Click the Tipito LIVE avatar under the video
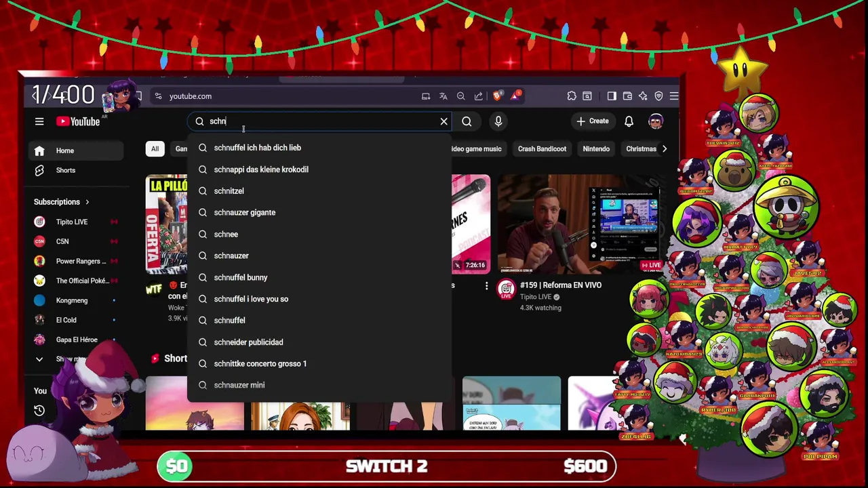The height and width of the screenshot is (488, 868). 507,289
